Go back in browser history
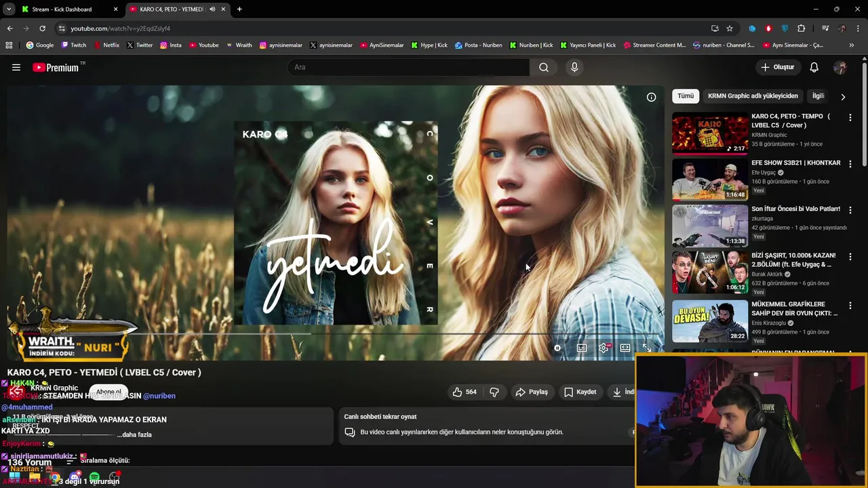Screen dimensions: 868x488 [x=9, y=28]
